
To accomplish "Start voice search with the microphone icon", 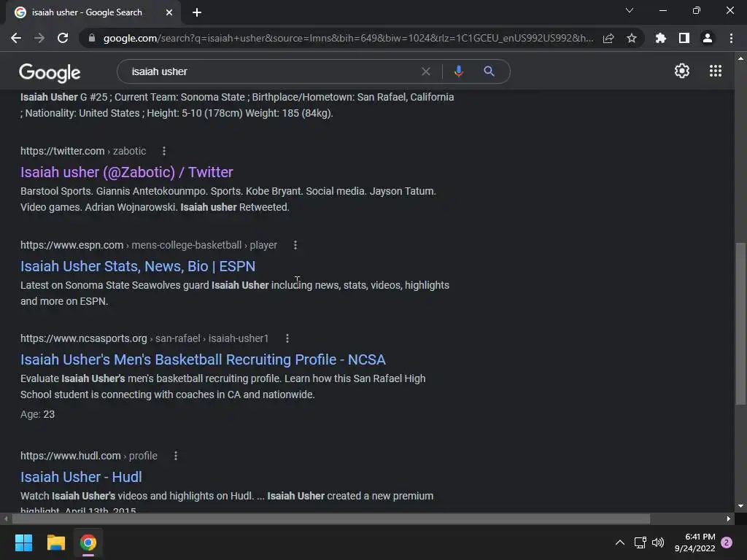I will coord(458,71).
